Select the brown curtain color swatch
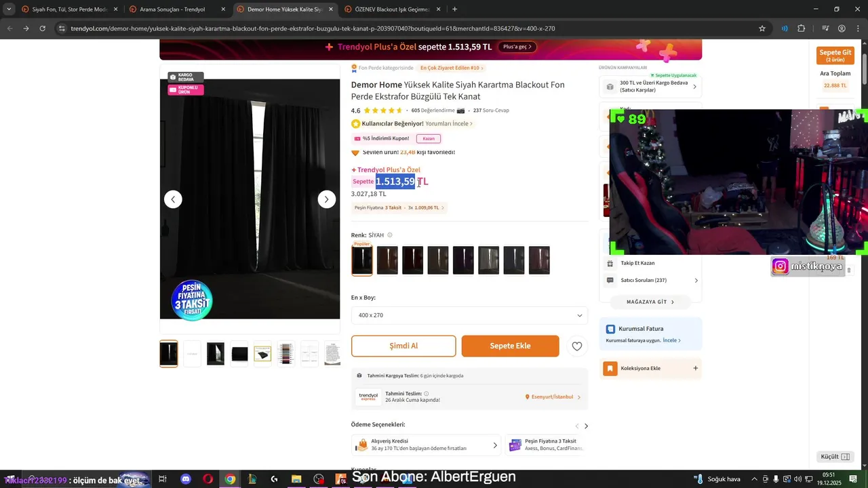Screen dimensions: 868x488 click(x=387, y=260)
